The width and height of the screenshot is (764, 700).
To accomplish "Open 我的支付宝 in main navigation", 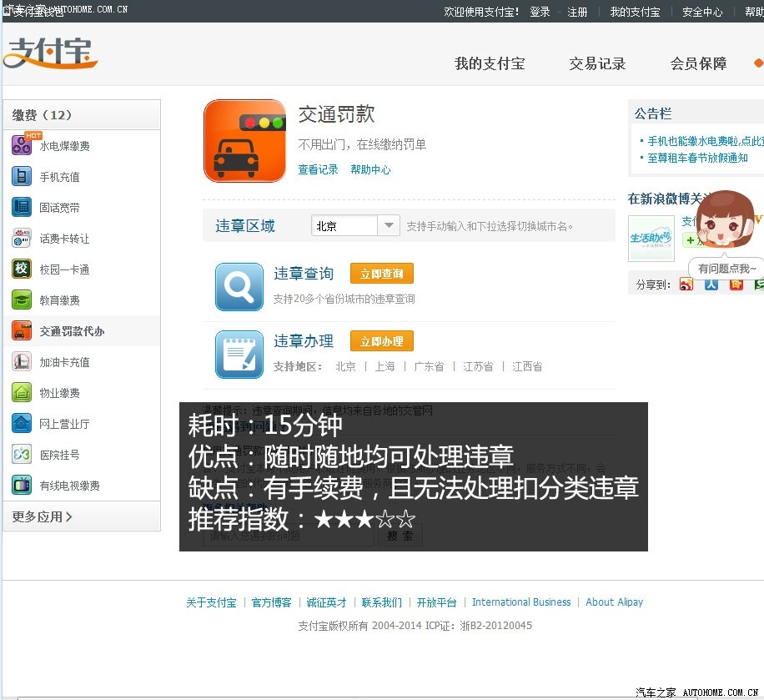I will coord(490,64).
